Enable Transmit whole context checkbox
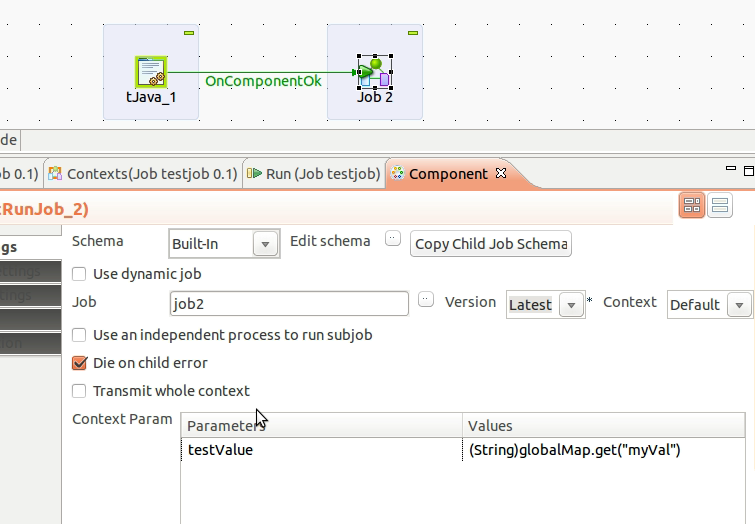 pos(80,391)
